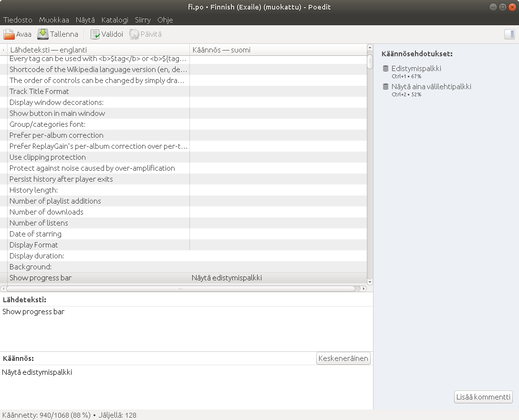Select the 'Track Title Format' row
Screen dimensions: 519x420
click(39, 92)
